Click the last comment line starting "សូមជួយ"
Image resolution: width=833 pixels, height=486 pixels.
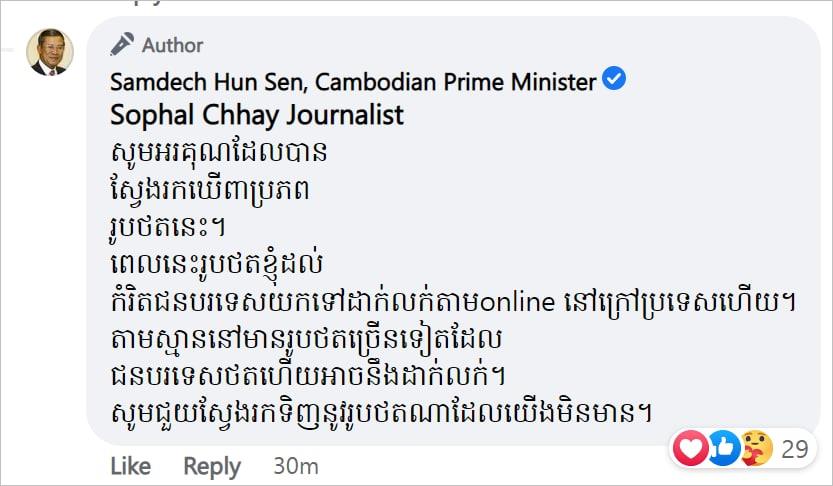[x=379, y=411]
